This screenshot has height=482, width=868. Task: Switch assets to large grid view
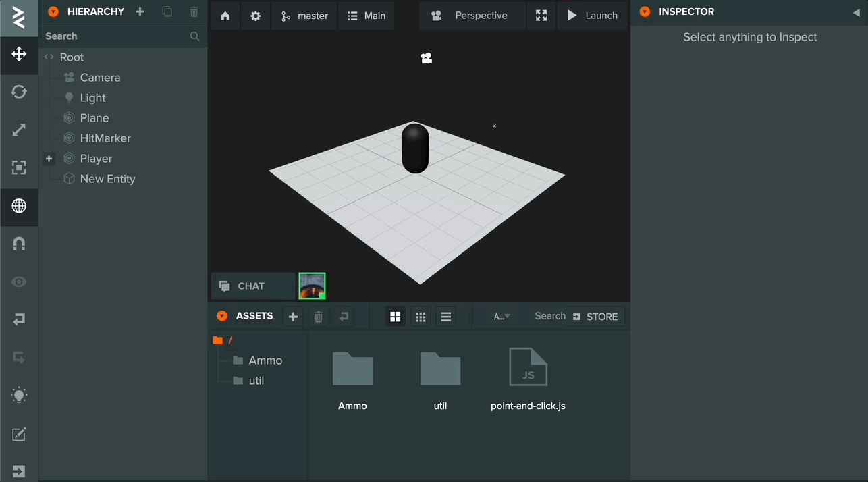tap(396, 317)
